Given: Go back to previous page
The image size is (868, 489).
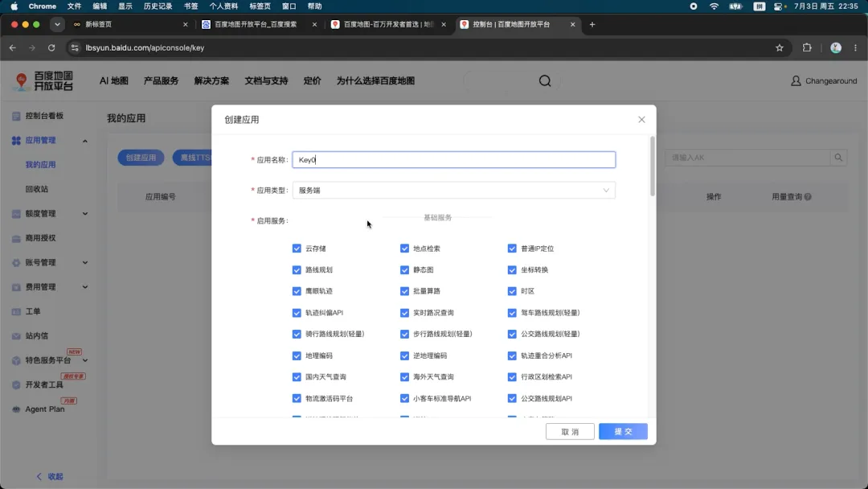Looking at the screenshot, I should 13,47.
